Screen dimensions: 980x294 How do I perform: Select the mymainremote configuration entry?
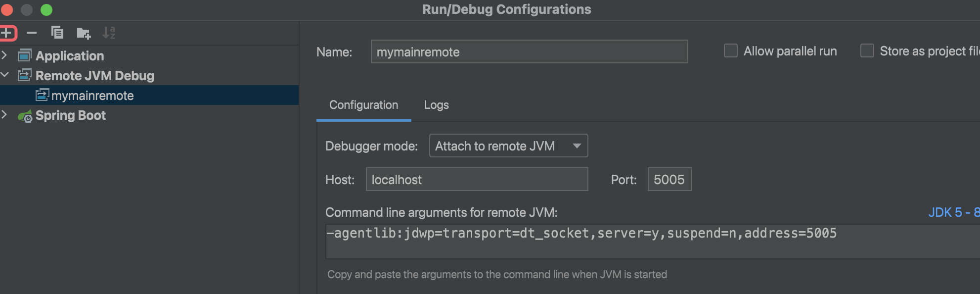(x=92, y=96)
